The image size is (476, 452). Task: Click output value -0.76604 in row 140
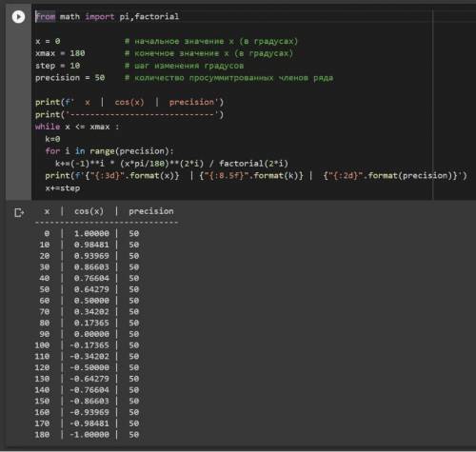[x=89, y=390]
